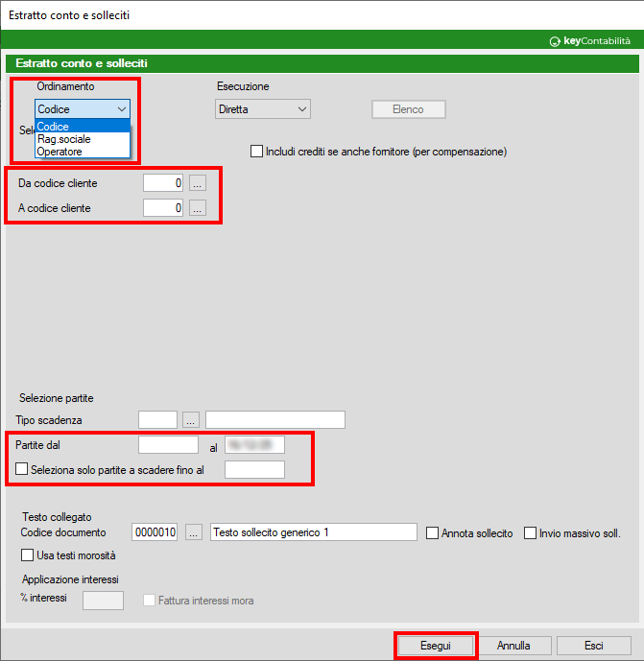Viewport: 644px width, 661px height.
Task: Open Tipo scadenza lookup button
Action: pyautogui.click(x=191, y=419)
